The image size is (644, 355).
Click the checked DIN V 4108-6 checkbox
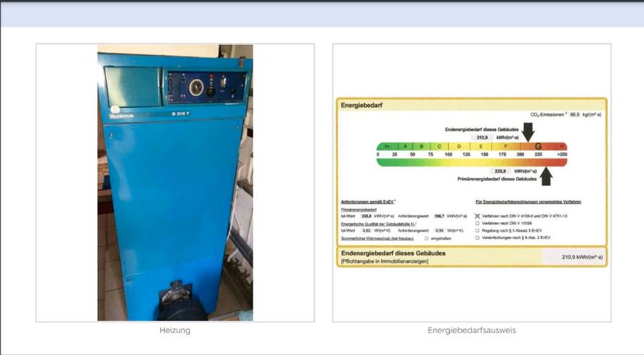click(x=478, y=216)
